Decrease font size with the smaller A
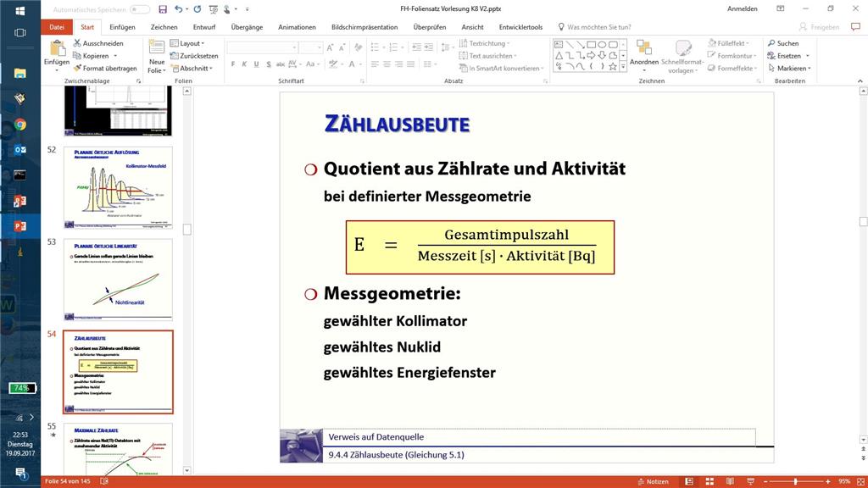Screen dimensions: 868x488 point(342,47)
